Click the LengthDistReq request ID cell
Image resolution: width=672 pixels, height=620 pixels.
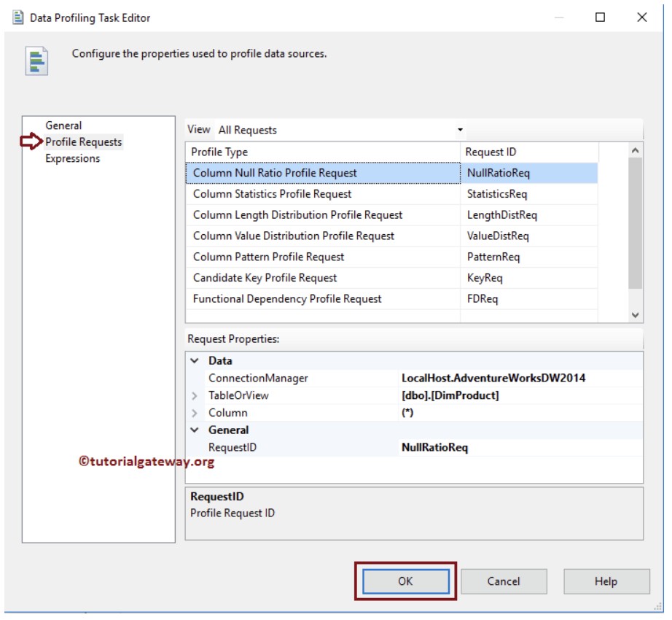click(x=529, y=215)
